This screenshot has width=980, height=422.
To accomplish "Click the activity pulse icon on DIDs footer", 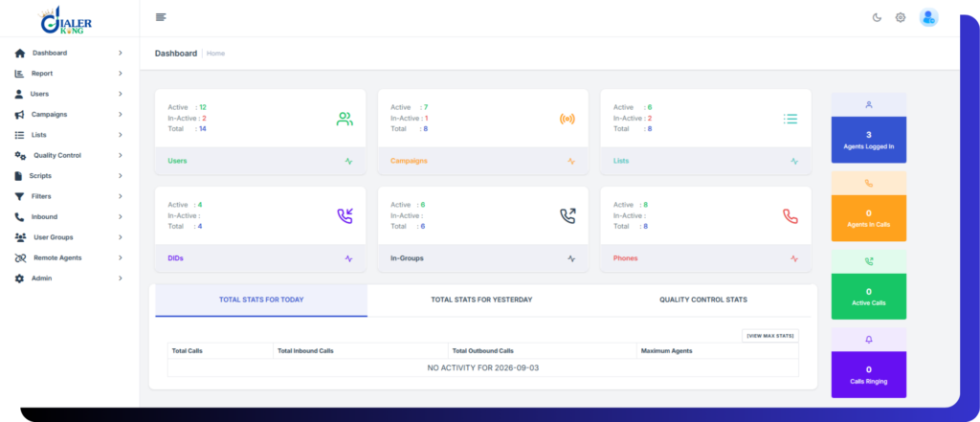I will (x=348, y=258).
